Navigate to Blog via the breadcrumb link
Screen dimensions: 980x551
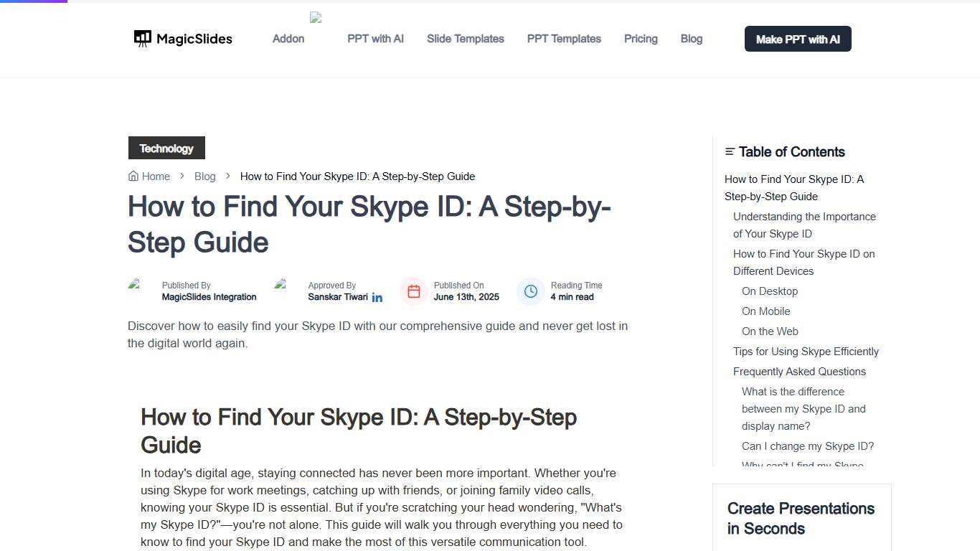coord(205,176)
